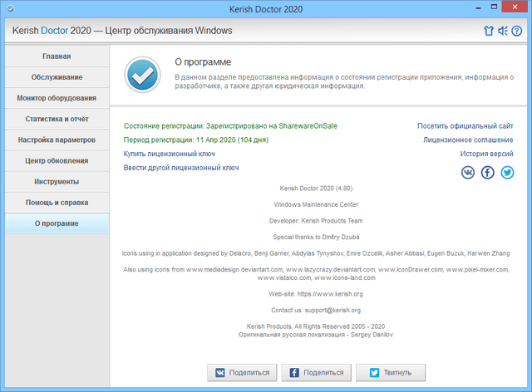Maximize the Kerish Doctor window
The width and height of the screenshot is (532, 392).
[x=494, y=7]
